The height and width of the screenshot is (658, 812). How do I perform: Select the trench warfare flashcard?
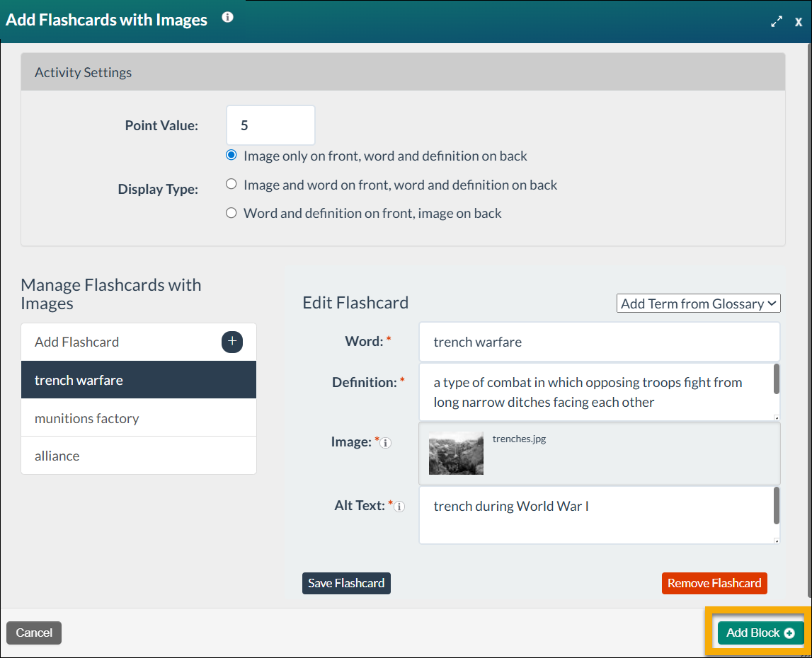139,380
